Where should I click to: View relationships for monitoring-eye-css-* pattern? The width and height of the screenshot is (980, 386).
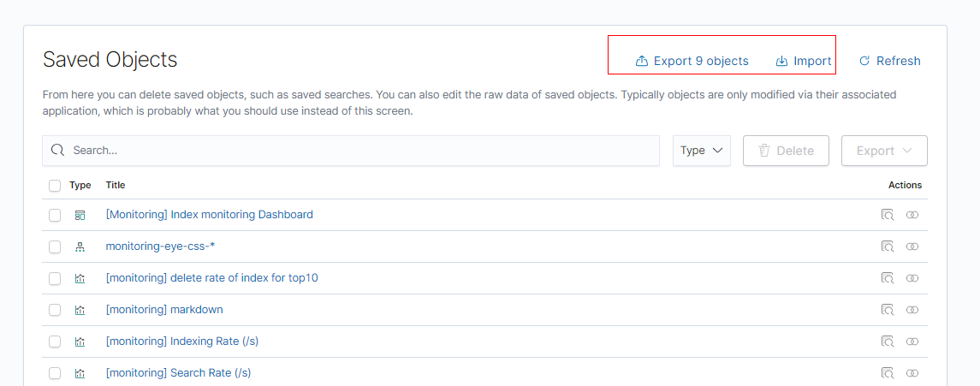912,246
